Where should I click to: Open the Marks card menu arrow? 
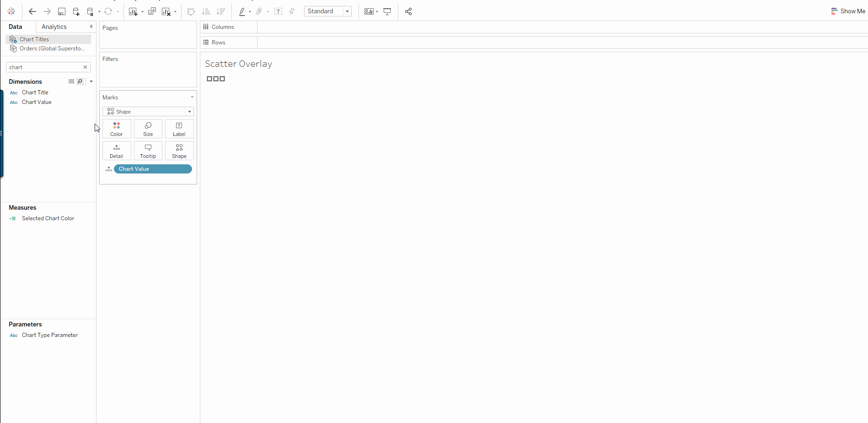pyautogui.click(x=192, y=97)
